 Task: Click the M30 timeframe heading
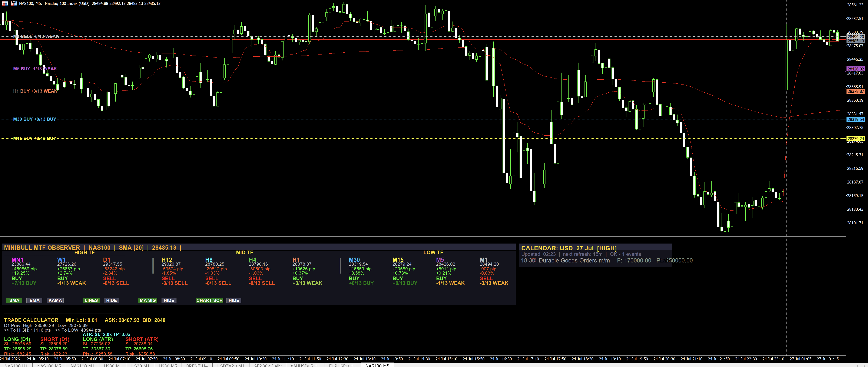354,260
